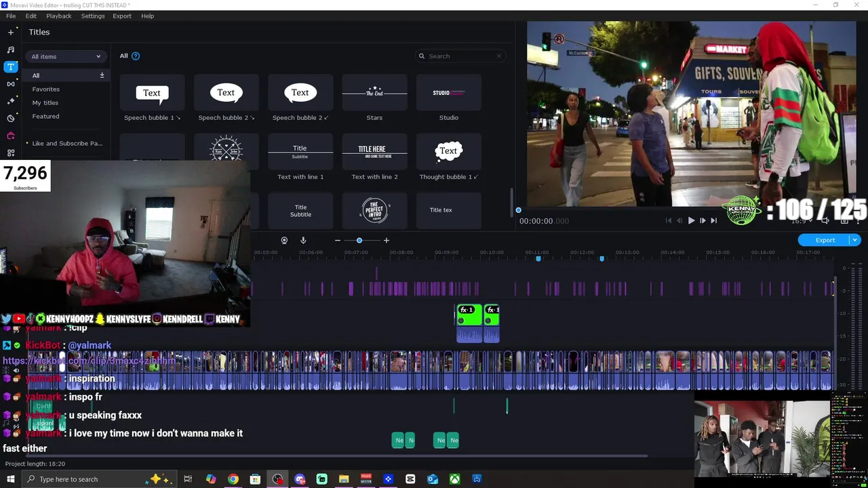Screen dimensions: 868x488
Task: Open the file import tab with plus icon
Action: pyautogui.click(x=10, y=32)
